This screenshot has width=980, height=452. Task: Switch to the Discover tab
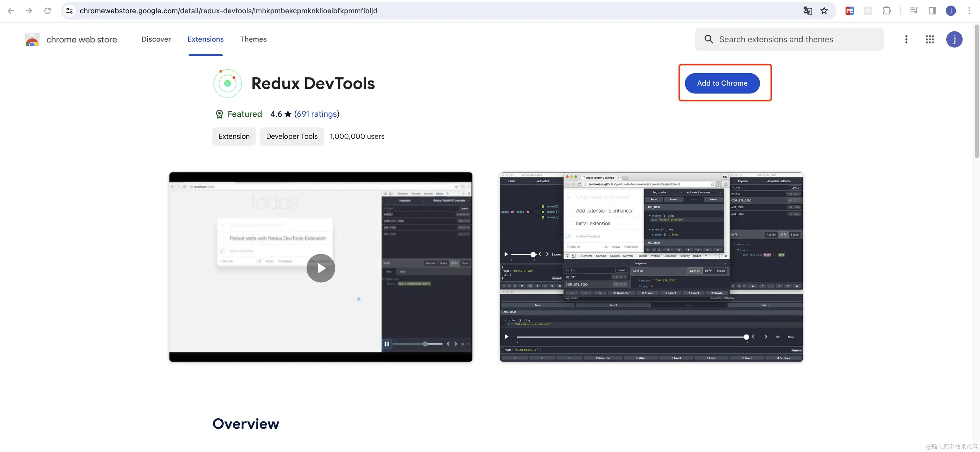coord(156,39)
